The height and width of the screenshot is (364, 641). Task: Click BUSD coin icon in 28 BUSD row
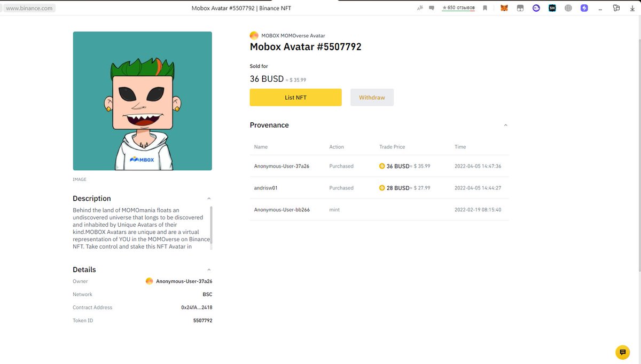click(382, 188)
